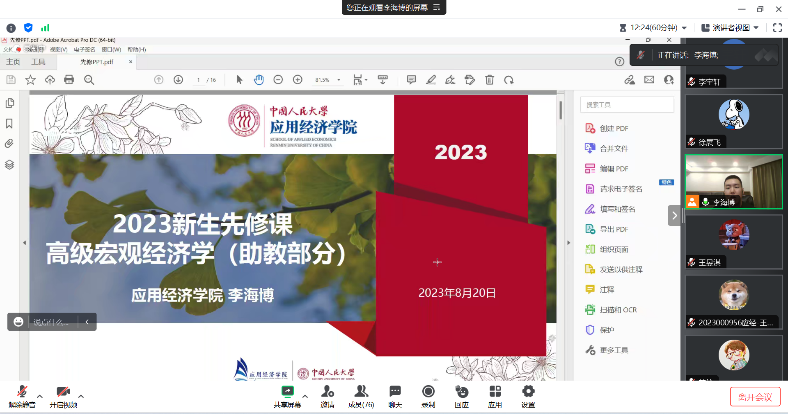Select the Hand pan tool
The width and height of the screenshot is (788, 414).
[x=258, y=79]
